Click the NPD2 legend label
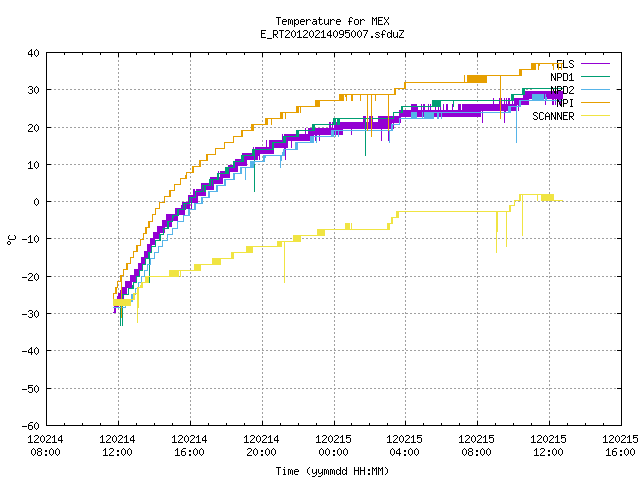 point(562,90)
